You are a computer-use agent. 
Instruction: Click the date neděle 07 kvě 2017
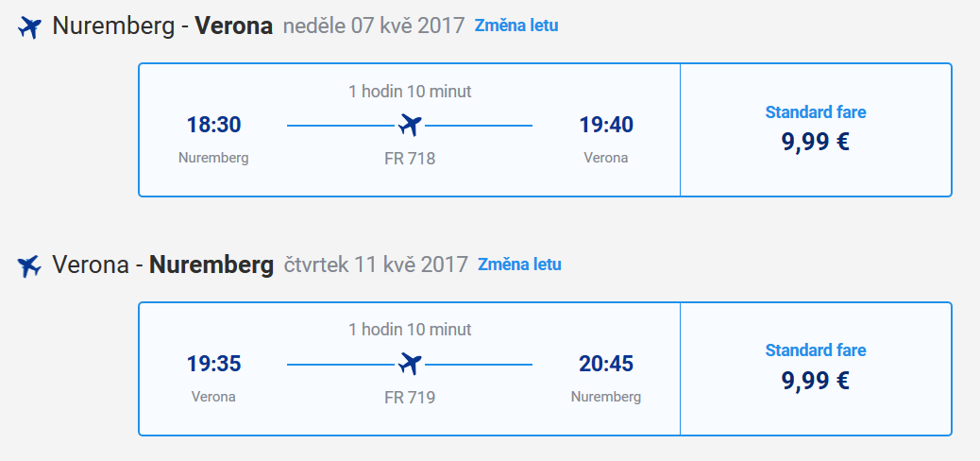pyautogui.click(x=374, y=26)
